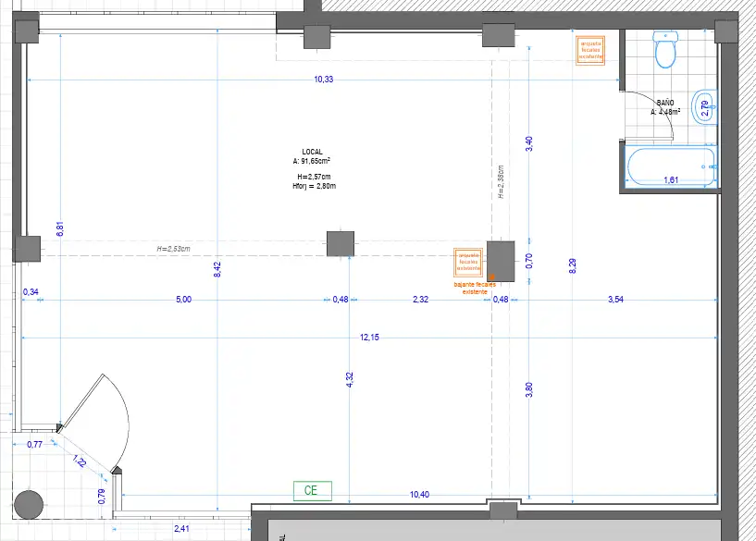The width and height of the screenshot is (756, 541).
Task: Click the 8,42 vertical dimension
Action: pyautogui.click(x=218, y=269)
